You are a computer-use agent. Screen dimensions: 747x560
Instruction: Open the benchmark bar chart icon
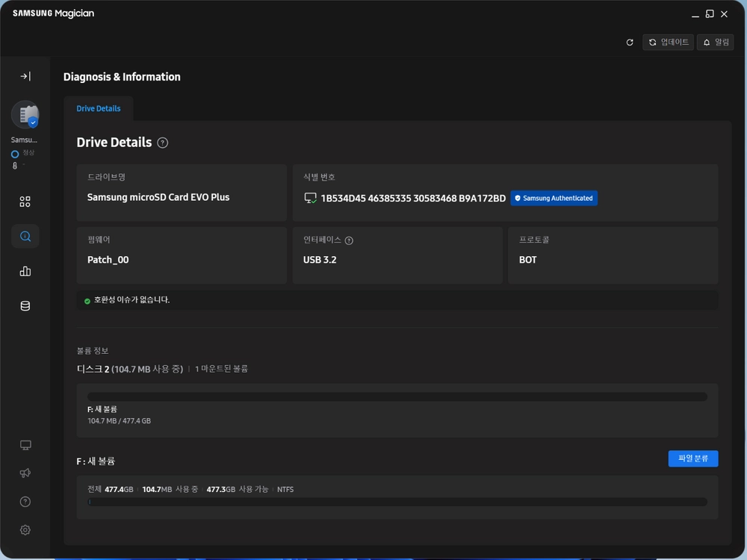click(25, 271)
